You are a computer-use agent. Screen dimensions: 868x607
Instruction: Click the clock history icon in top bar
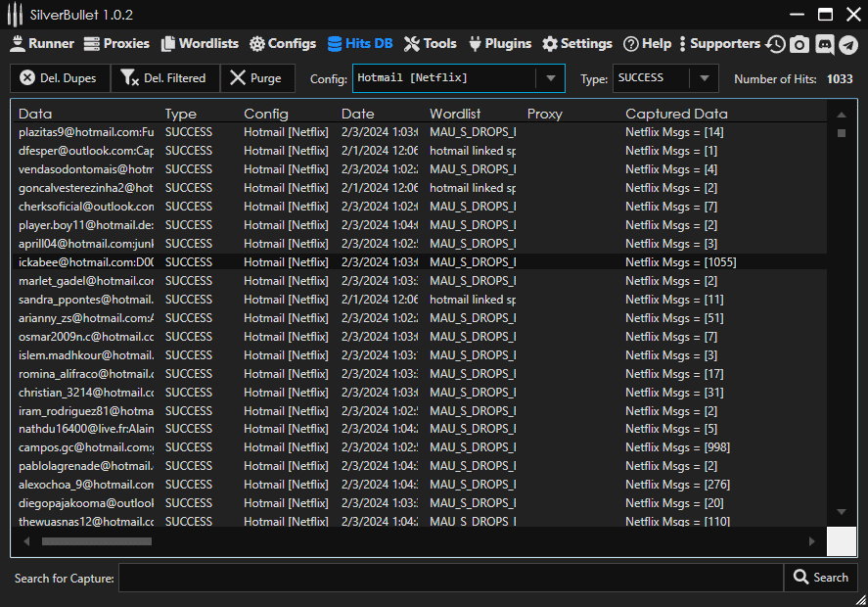[x=776, y=44]
